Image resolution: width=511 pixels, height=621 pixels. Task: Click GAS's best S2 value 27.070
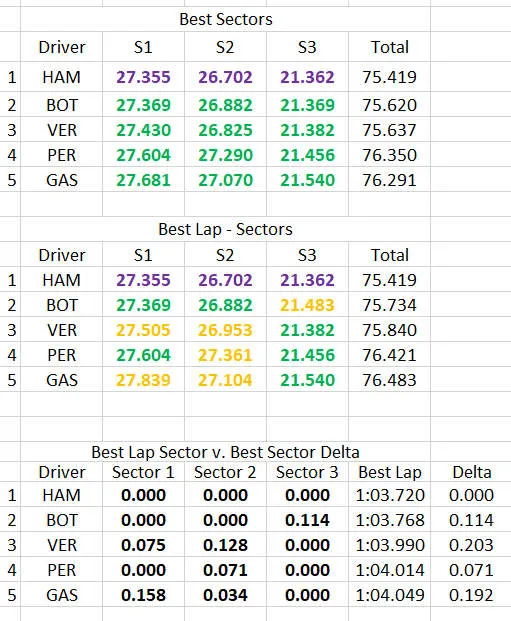point(225,180)
